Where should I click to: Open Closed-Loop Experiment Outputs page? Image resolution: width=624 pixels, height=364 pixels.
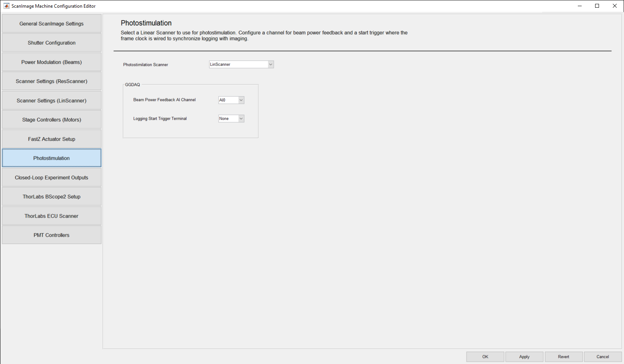tap(52, 177)
